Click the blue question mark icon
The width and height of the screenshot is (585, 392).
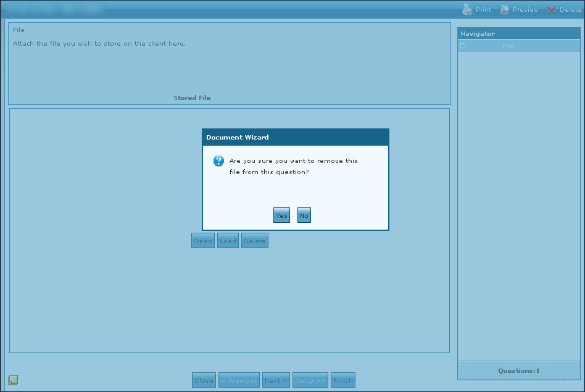218,161
